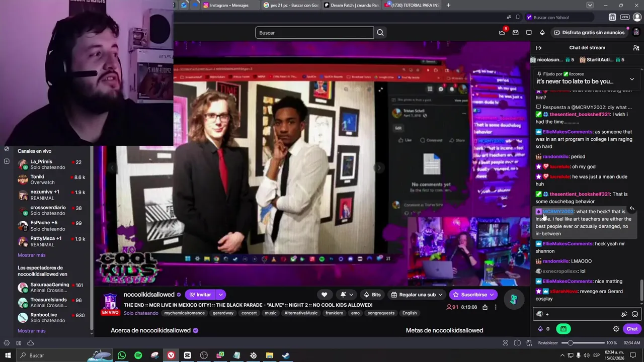Image resolution: width=644 pixels, height=362 pixels.
Task: Open the nocoolkidsallowed channel avatar
Action: [x=110, y=301]
